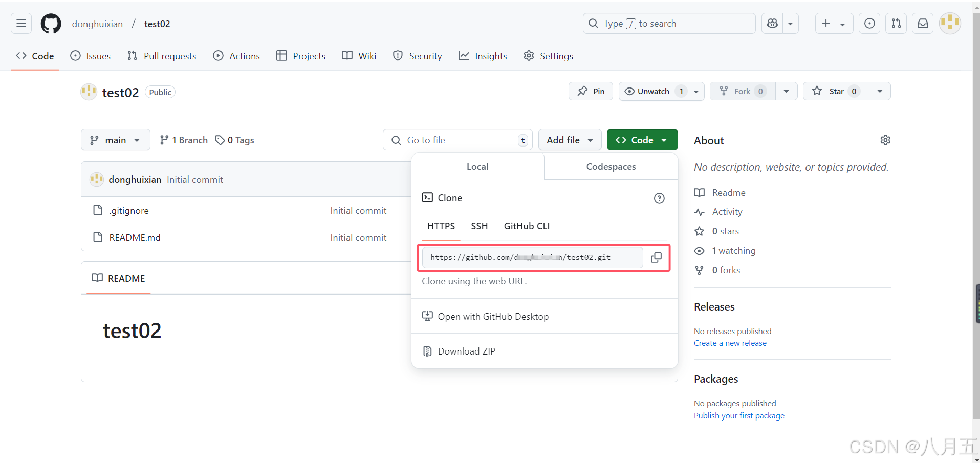
Task: Choose Open with GitHub Desktop
Action: (x=486, y=316)
